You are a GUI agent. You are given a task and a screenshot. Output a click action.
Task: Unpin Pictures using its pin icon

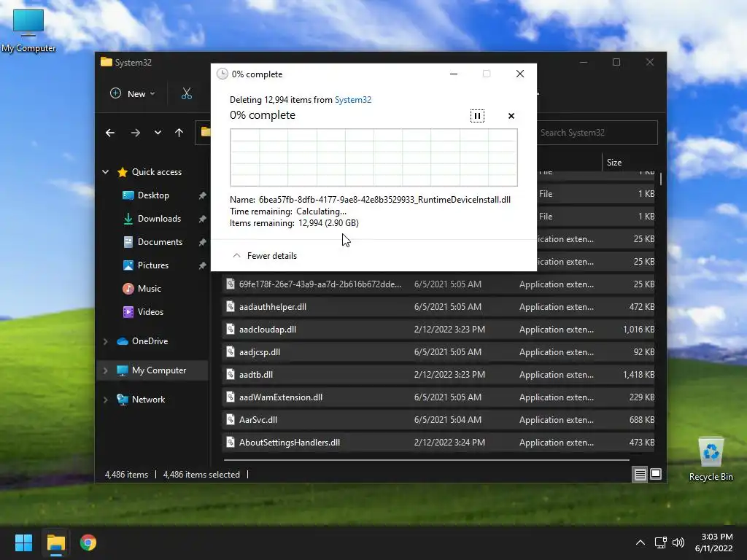[x=203, y=265]
